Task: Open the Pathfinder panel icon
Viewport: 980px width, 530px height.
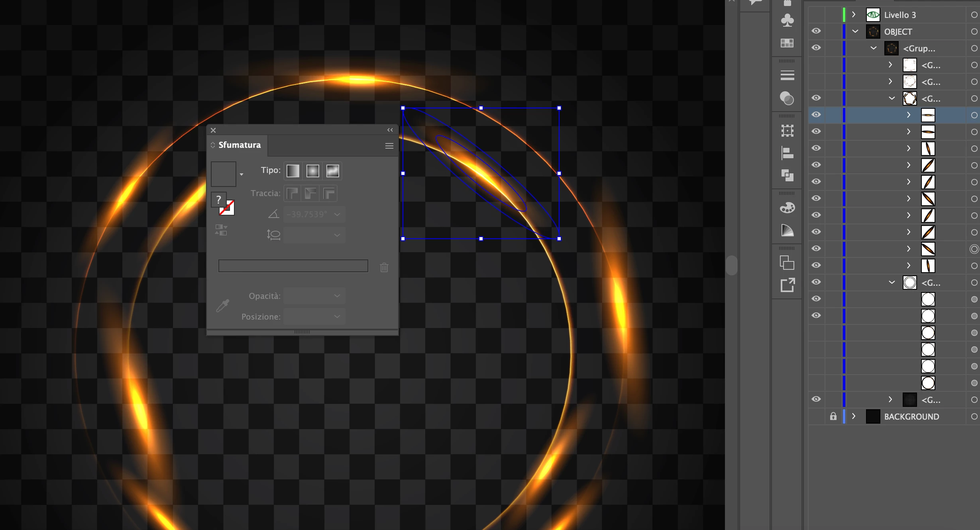Action: coord(787,175)
